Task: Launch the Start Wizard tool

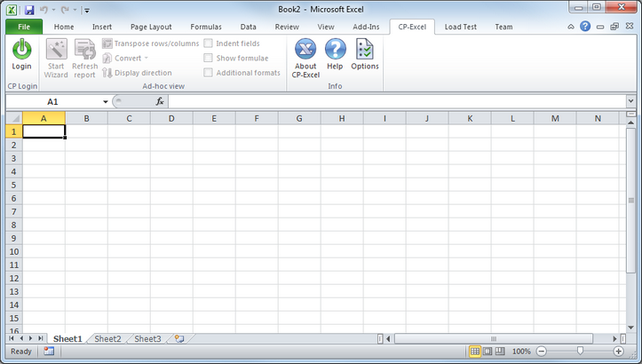Action: (56, 58)
